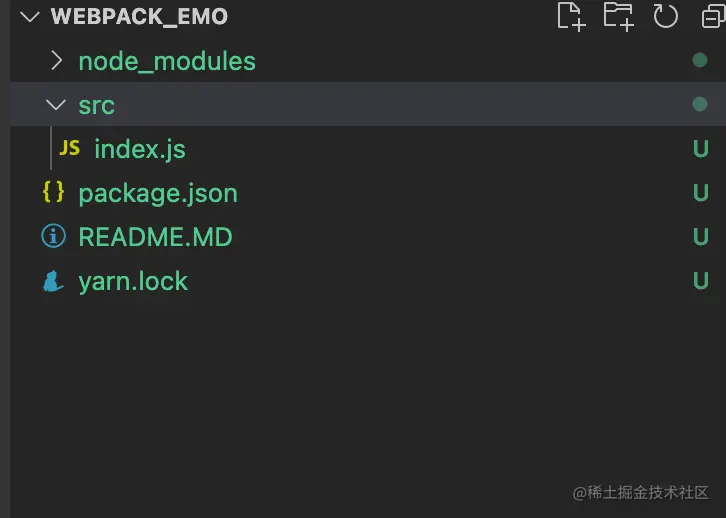Click the New Folder icon
Screen dimensions: 726x518
coord(619,17)
